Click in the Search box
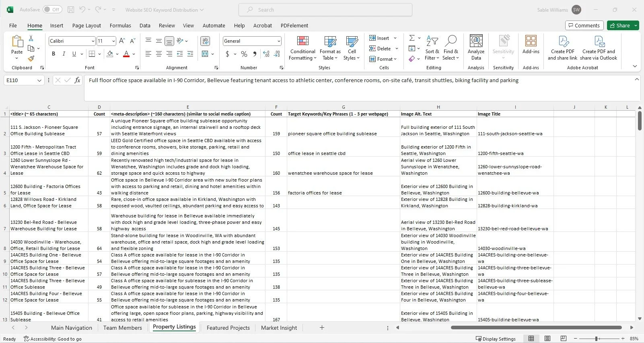This screenshot has height=343, width=644. [325, 10]
